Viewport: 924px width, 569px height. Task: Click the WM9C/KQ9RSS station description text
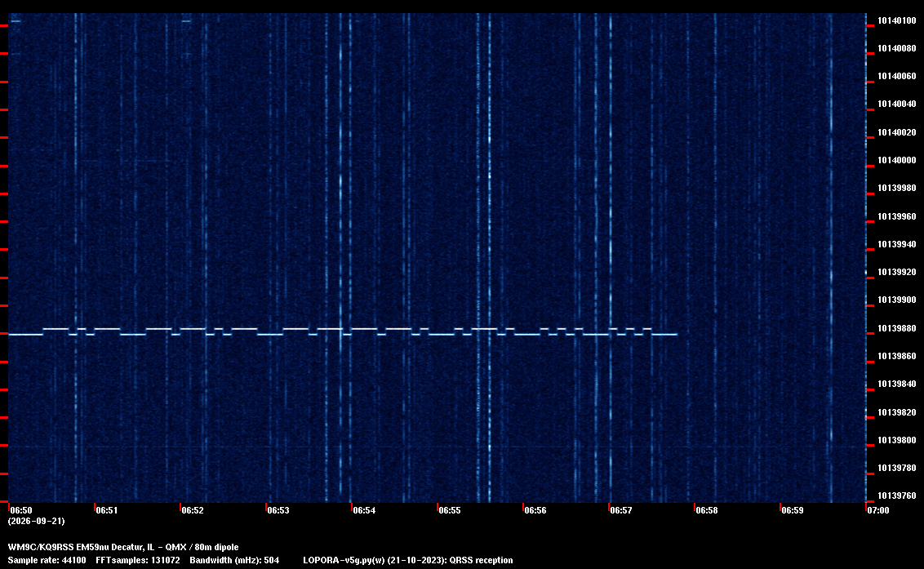coord(123,547)
